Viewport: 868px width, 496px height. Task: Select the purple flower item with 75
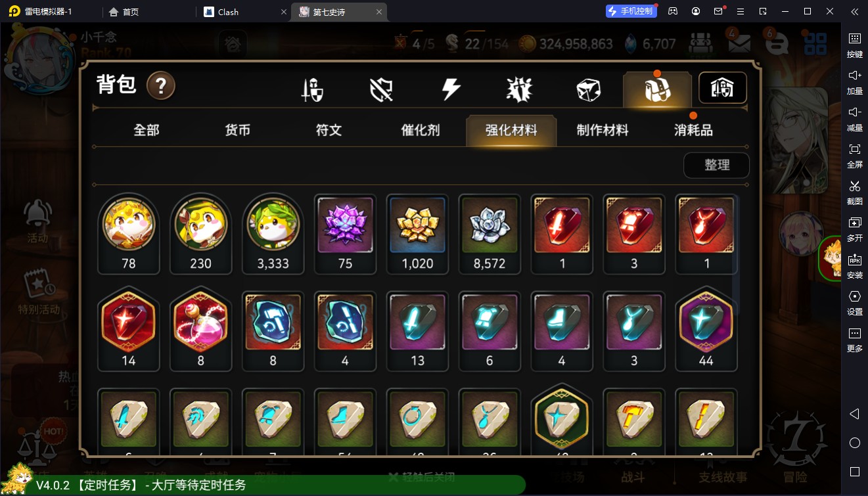click(x=345, y=234)
